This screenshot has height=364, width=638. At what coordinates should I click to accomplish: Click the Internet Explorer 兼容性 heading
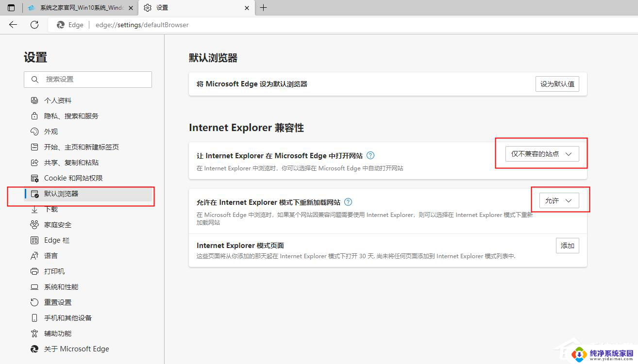click(246, 128)
